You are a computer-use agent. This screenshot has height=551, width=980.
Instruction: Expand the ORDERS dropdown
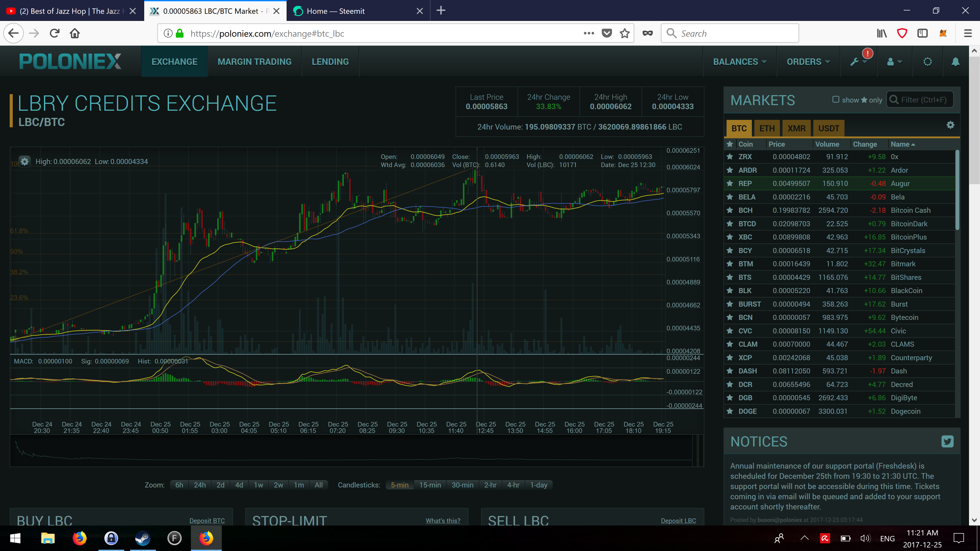808,61
